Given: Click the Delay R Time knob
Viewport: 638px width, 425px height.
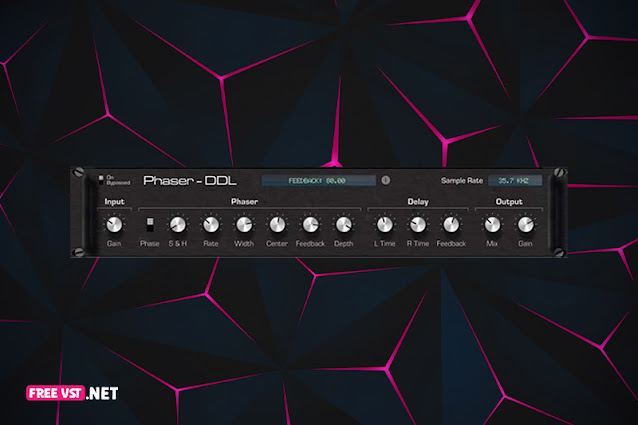Looking at the screenshot, I should [418, 224].
